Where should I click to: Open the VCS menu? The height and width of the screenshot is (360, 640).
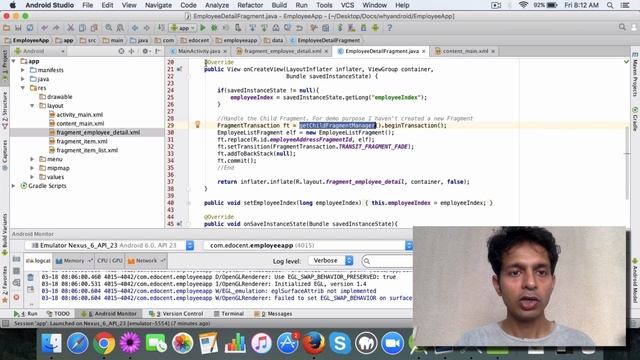click(x=347, y=5)
